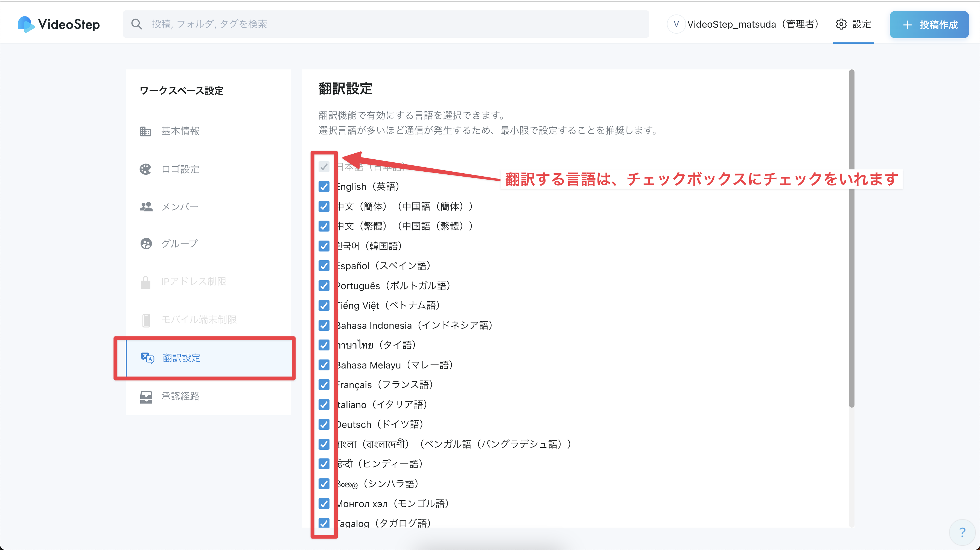
Task: Toggle the 한국어（韓国語）checkbox
Action: [324, 246]
